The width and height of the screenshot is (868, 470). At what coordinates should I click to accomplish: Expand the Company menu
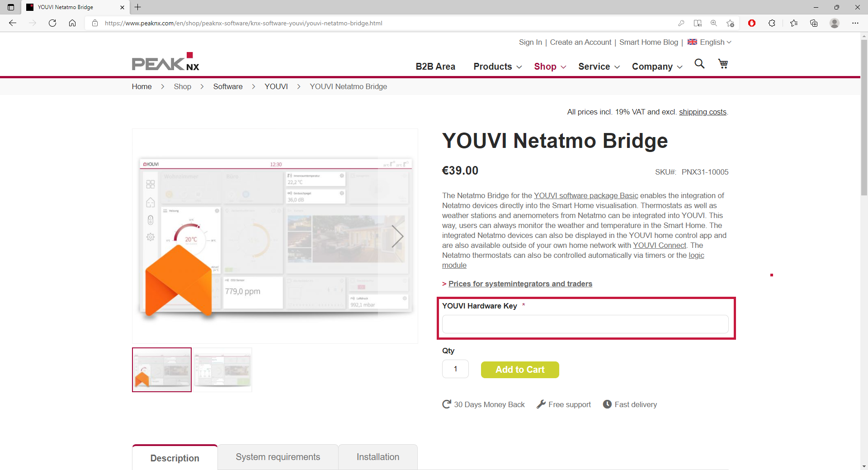(657, 66)
